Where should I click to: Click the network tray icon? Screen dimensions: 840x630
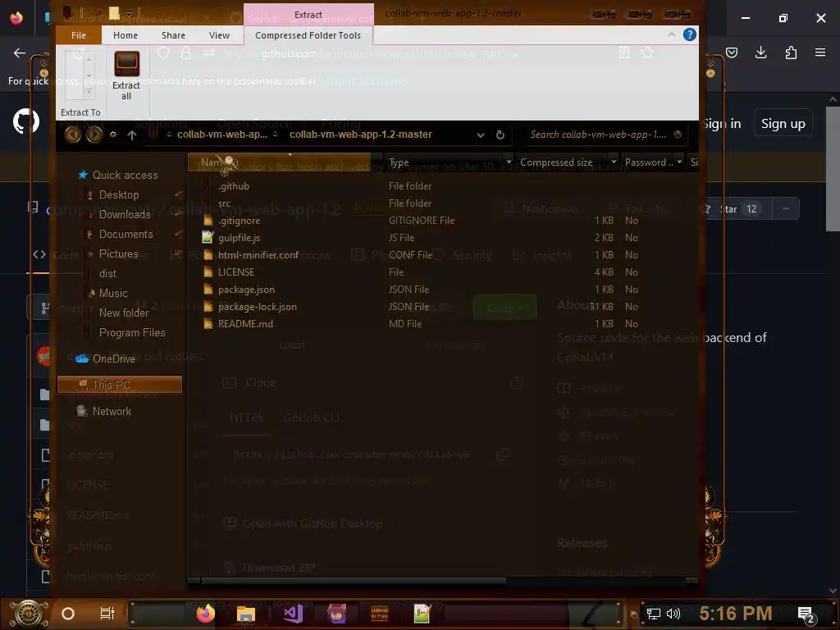click(x=654, y=614)
